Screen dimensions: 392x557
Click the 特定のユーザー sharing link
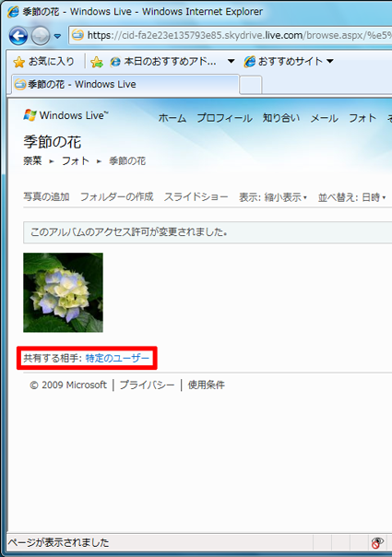pos(117,358)
